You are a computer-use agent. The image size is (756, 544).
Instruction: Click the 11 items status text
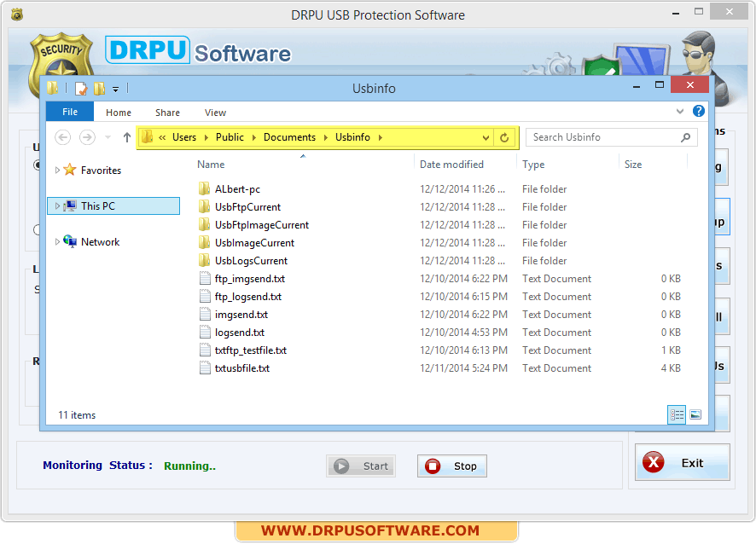77,415
